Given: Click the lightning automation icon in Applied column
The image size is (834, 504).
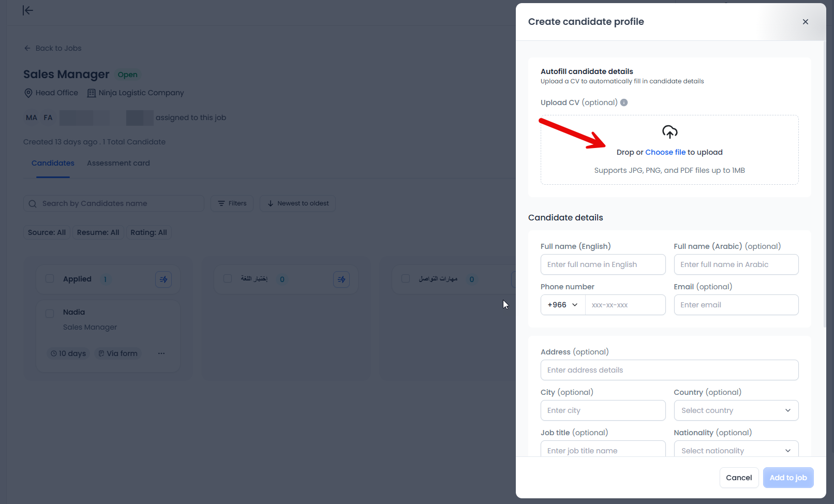Looking at the screenshot, I should click(x=163, y=279).
